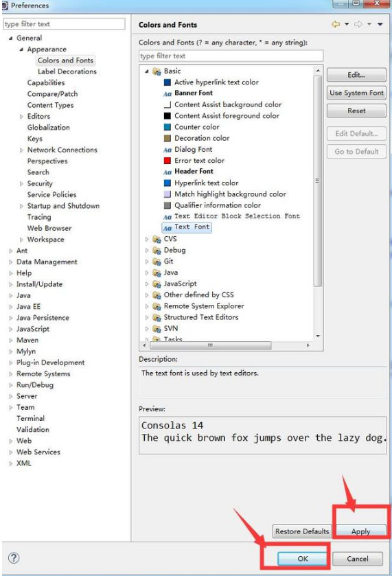
Task: Expand the Java EE preferences node
Action: tap(11, 307)
